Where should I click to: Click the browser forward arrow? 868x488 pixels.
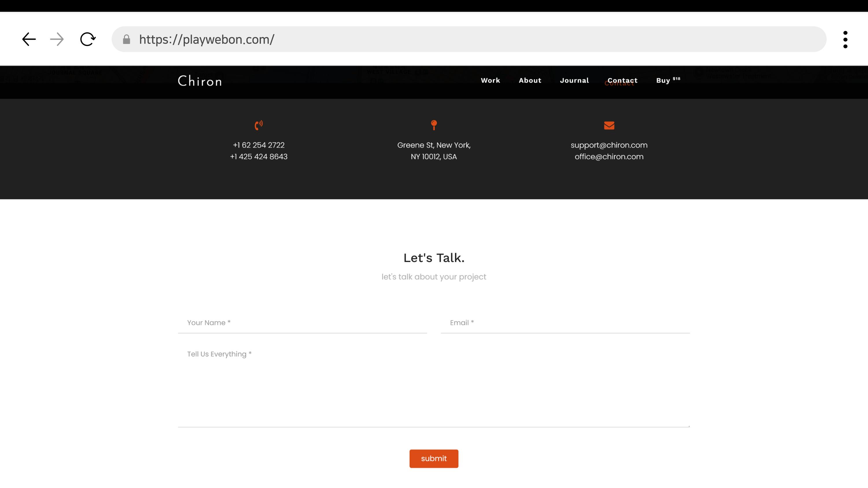(x=57, y=39)
